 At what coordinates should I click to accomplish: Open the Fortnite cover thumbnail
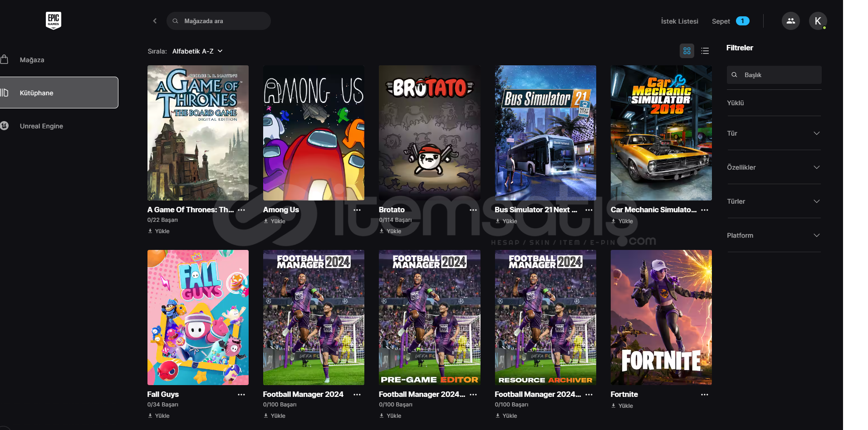click(661, 318)
